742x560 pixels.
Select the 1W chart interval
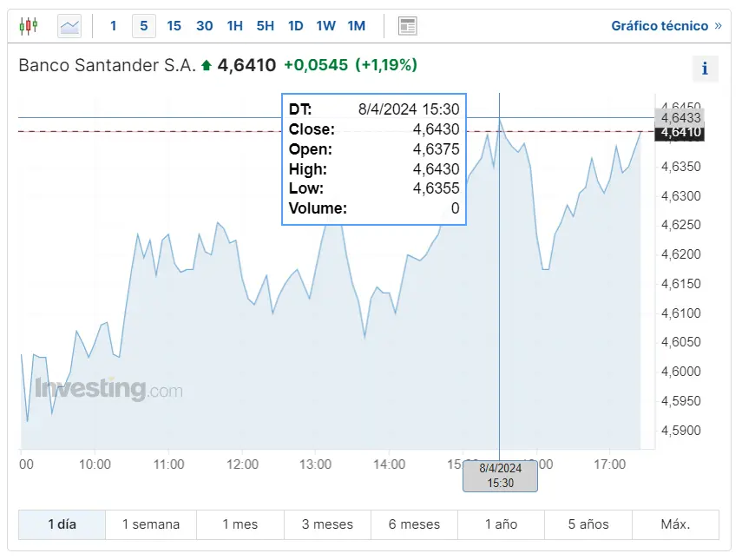pyautogui.click(x=325, y=26)
